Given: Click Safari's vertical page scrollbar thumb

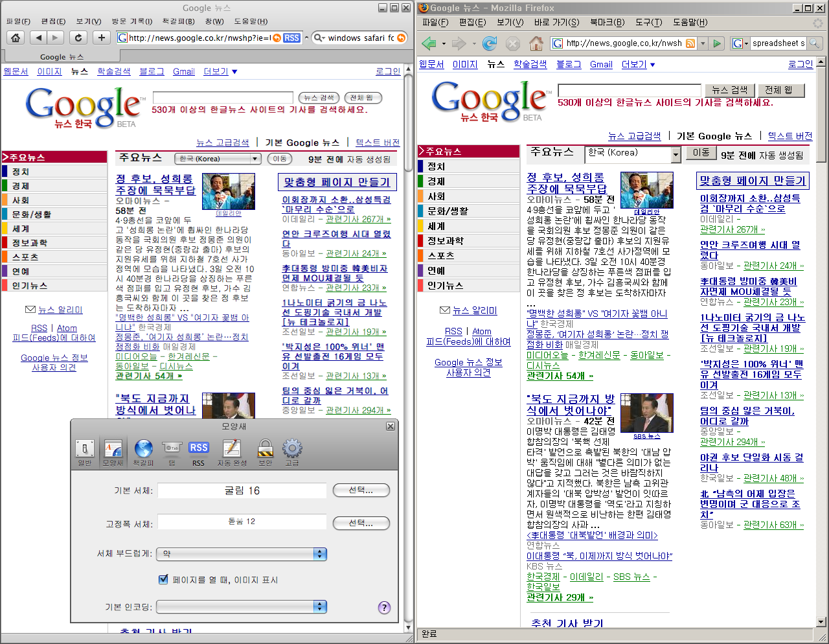Looking at the screenshot, I should [x=409, y=124].
